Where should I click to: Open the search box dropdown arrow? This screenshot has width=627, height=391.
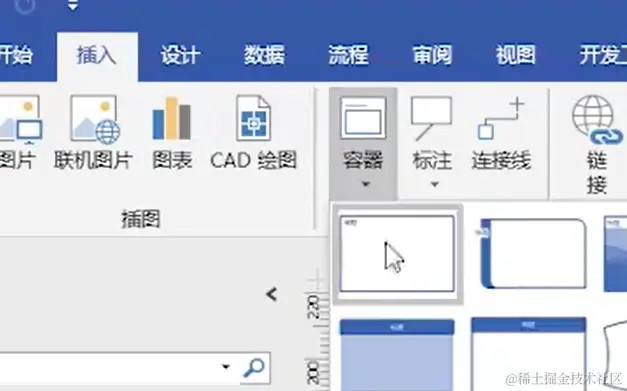pos(226,366)
